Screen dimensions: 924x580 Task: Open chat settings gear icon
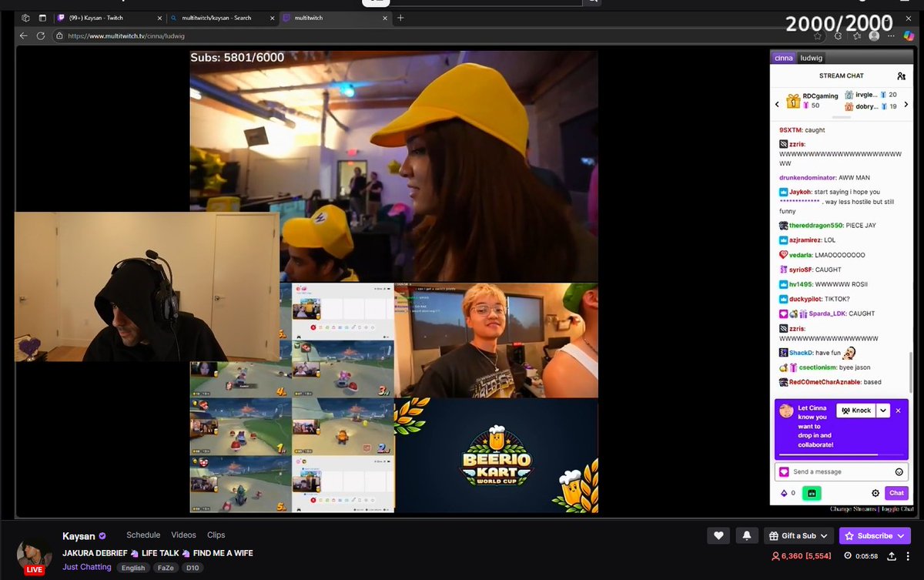[875, 493]
